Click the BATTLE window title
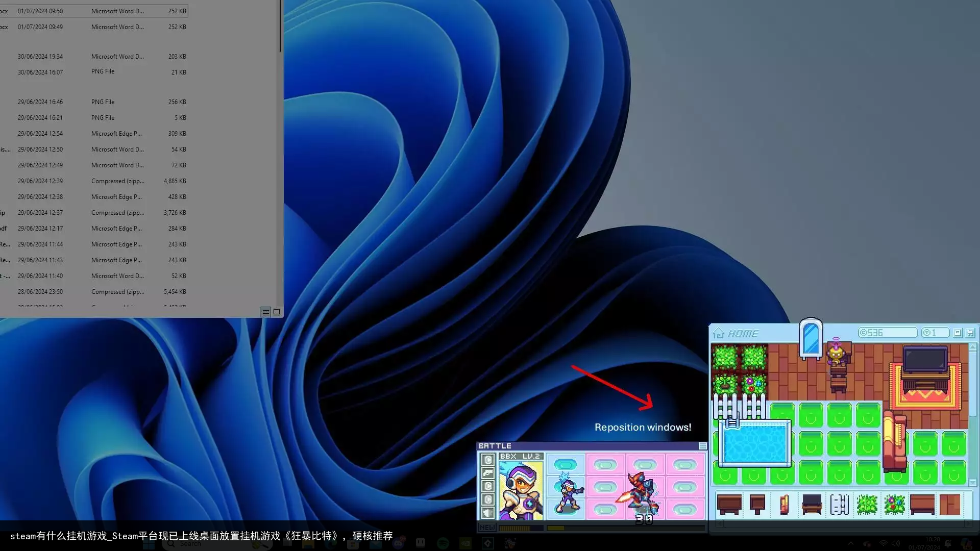This screenshot has width=980, height=551. coord(495,446)
